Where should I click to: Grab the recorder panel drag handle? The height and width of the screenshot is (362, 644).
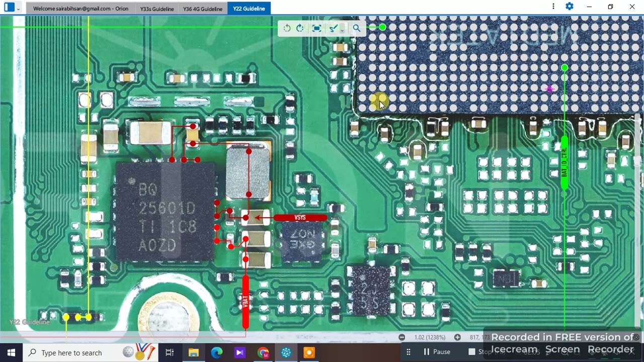[x=408, y=352]
